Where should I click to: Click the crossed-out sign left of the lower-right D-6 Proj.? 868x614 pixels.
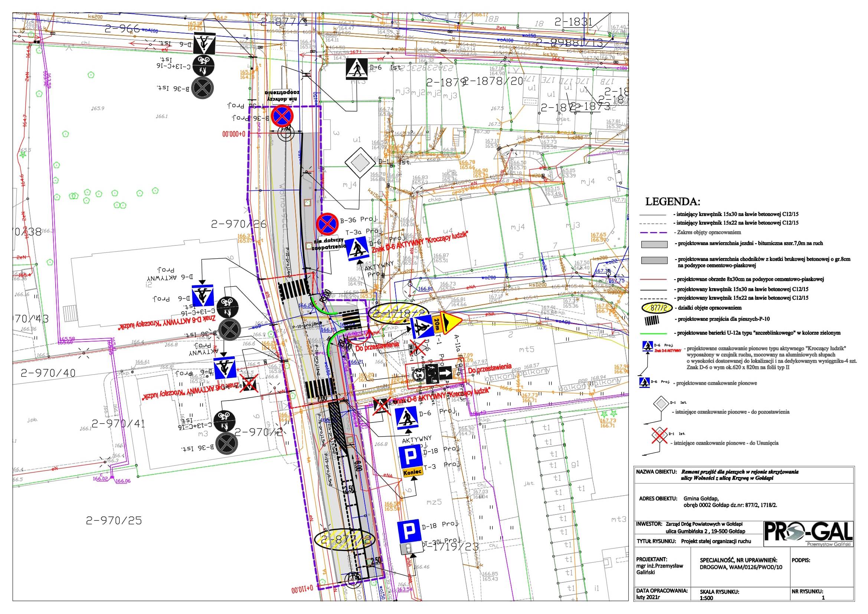[381, 406]
